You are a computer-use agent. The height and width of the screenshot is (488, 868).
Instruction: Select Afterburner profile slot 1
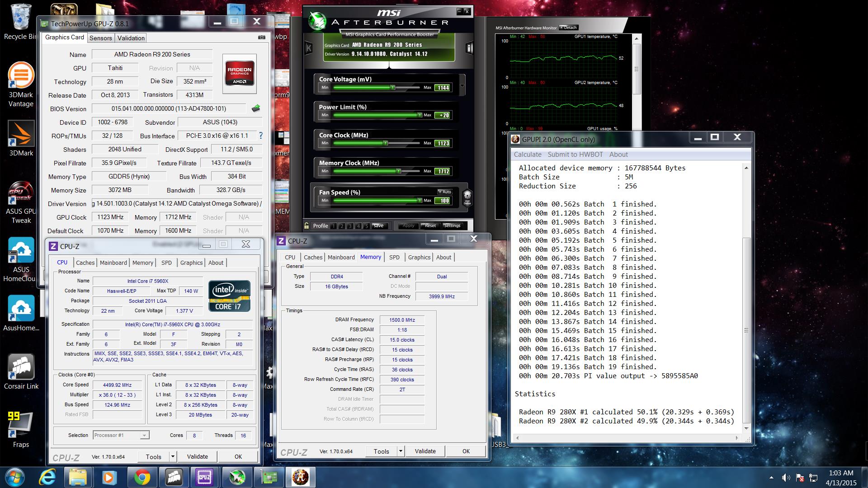pyautogui.click(x=334, y=226)
